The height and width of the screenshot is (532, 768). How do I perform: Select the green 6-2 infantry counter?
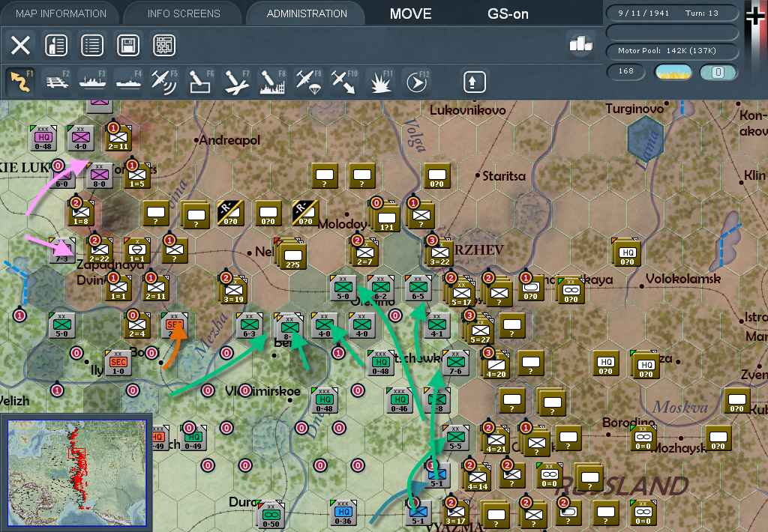380,287
